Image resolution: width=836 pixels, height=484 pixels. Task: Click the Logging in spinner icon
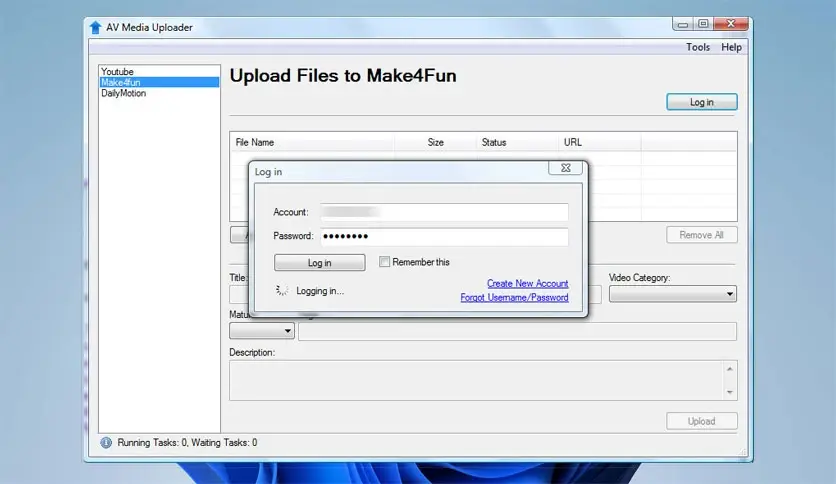[282, 291]
